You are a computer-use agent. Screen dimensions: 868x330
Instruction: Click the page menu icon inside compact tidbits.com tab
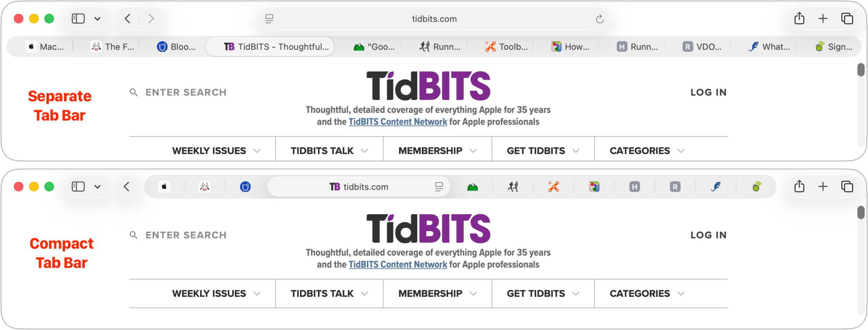(x=439, y=187)
